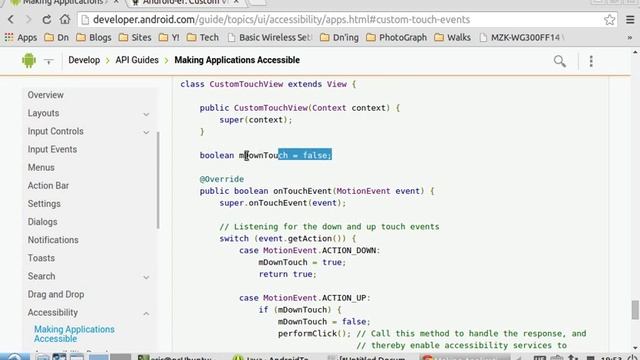This screenshot has height=360, width=640.
Task: Close the Android-er Custom tab
Action: 236,2
